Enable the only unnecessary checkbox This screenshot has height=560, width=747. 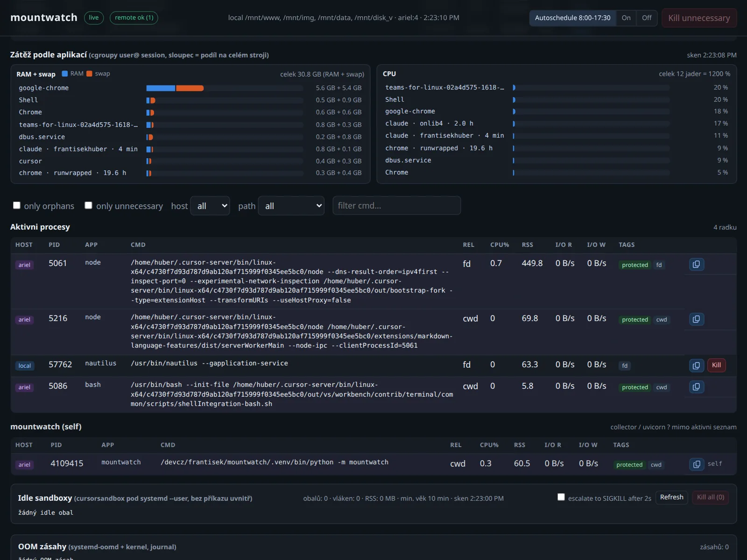[x=88, y=205]
